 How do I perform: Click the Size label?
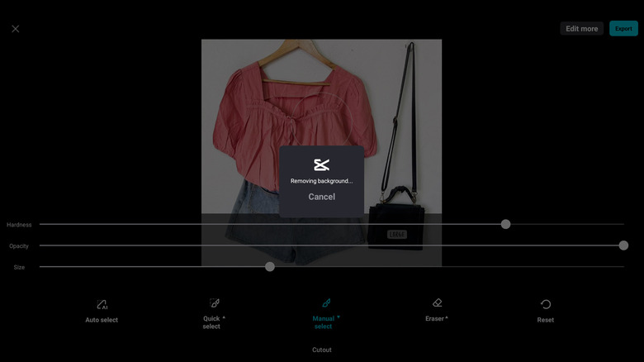pyautogui.click(x=19, y=268)
